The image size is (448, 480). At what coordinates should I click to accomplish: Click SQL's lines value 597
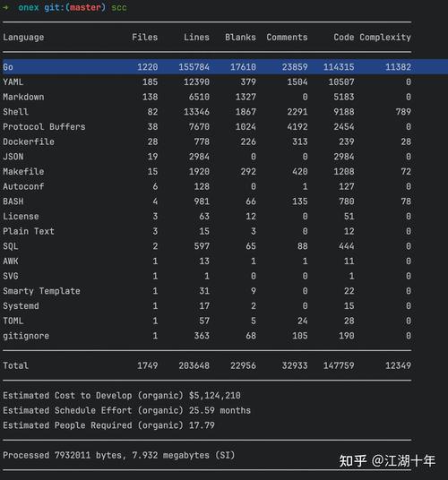click(x=202, y=246)
